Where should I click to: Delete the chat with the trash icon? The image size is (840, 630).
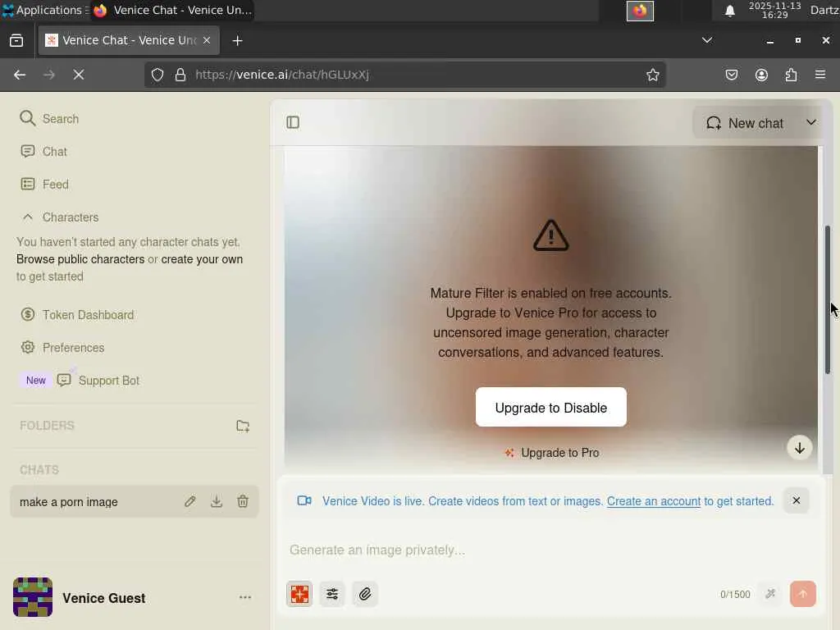click(243, 501)
